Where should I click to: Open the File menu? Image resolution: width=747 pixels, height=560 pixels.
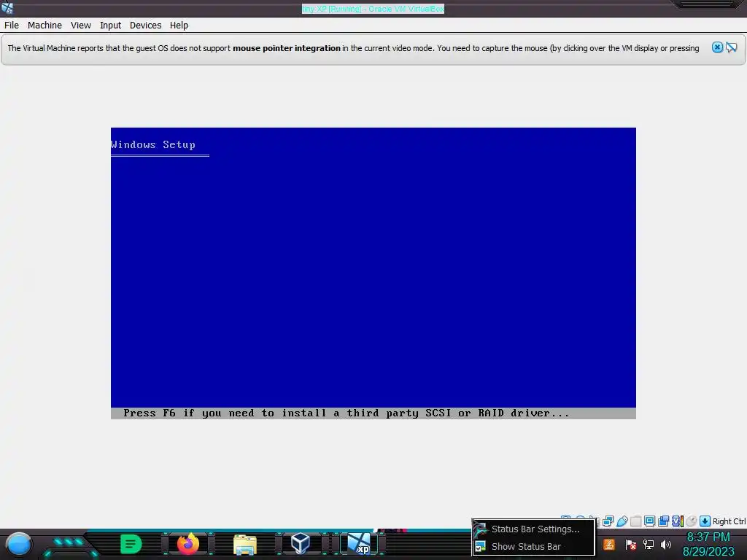(x=12, y=26)
